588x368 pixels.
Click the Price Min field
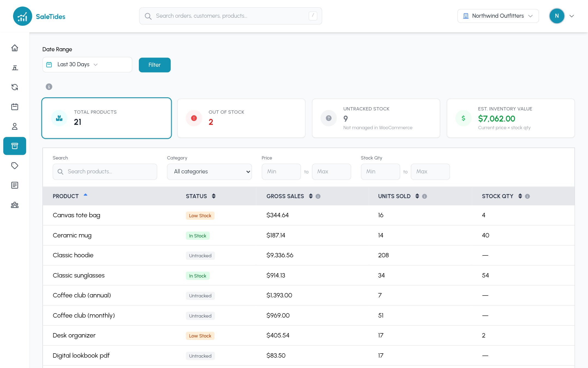[x=281, y=172]
